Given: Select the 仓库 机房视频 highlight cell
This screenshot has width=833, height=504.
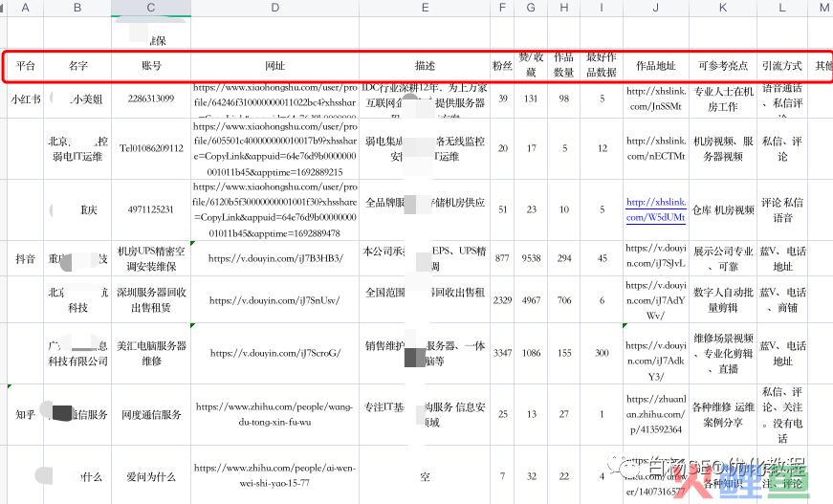Looking at the screenshot, I should coord(722,209).
